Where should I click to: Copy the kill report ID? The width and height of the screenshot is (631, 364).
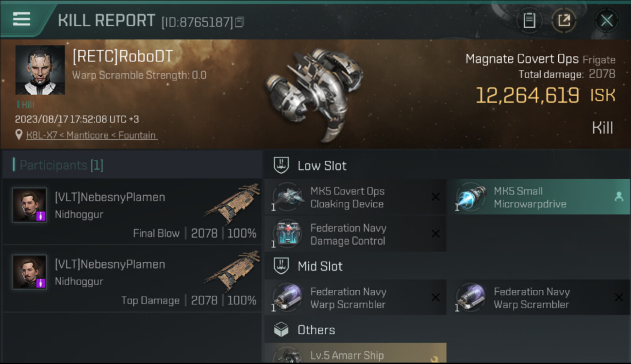[239, 22]
